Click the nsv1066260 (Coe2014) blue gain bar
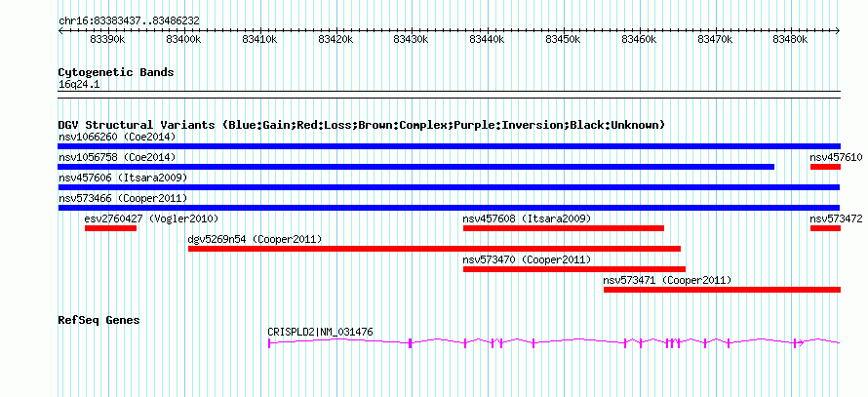Screen dimensions: 868x397 449,146
